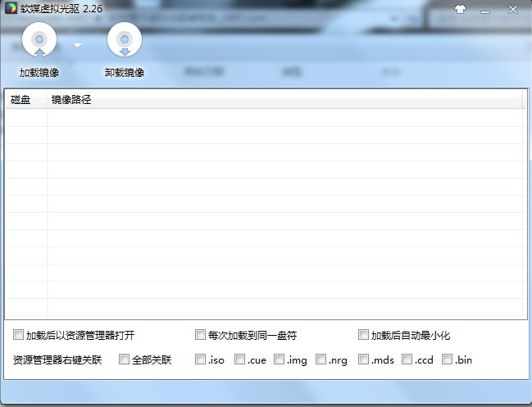This screenshot has width=532, height=407.
Task: Enable 加载后以资源管理器打开 checkbox
Action: (x=18, y=334)
